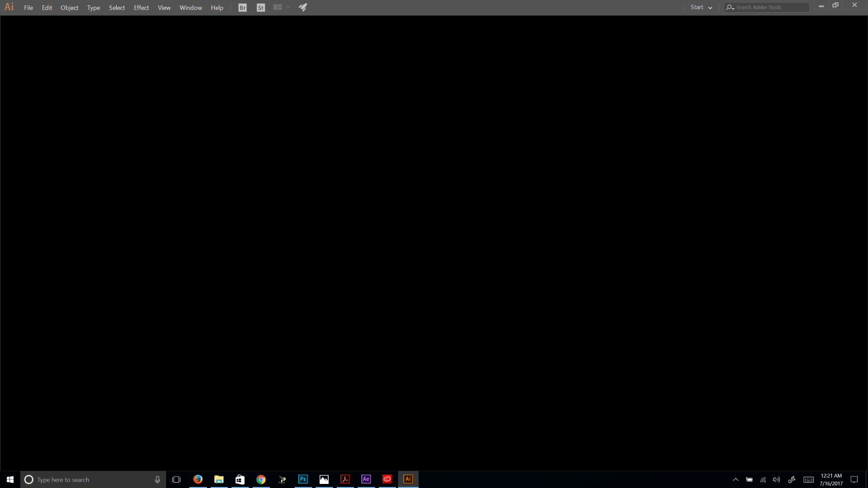Open Task View on the taskbar

[176, 479]
